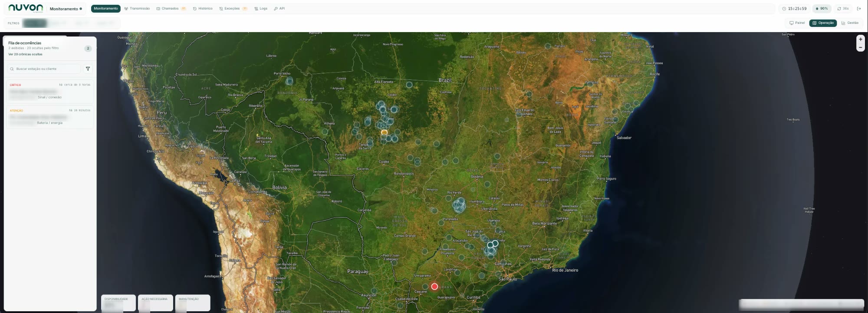Click the station marker near Porto Velho

tap(289, 81)
